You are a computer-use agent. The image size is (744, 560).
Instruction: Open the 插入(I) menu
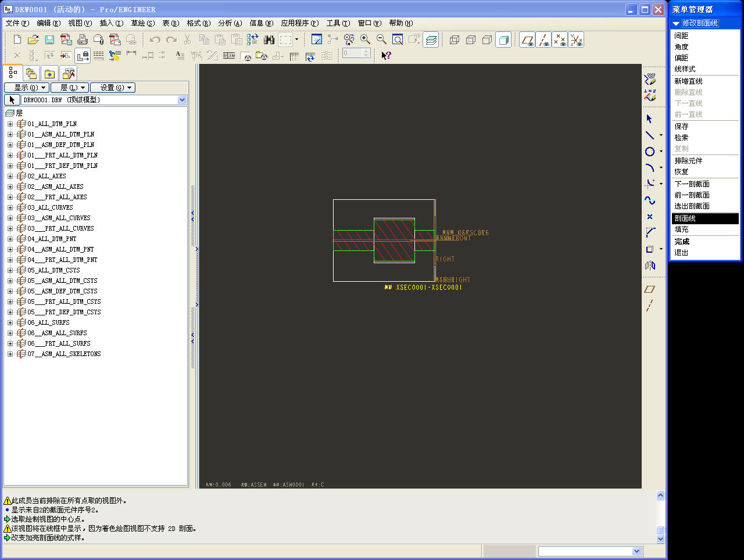(x=112, y=23)
